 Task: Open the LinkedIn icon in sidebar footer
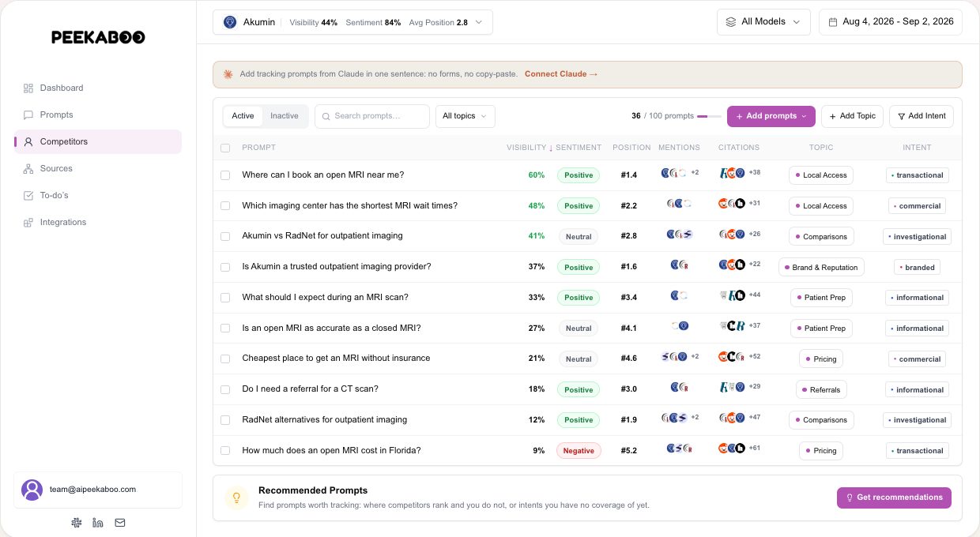98,522
